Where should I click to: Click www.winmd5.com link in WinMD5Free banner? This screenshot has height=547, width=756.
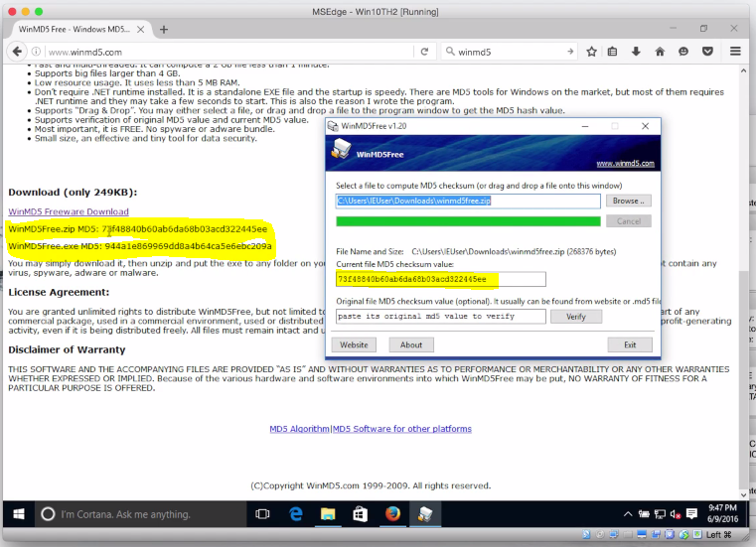[x=625, y=164]
